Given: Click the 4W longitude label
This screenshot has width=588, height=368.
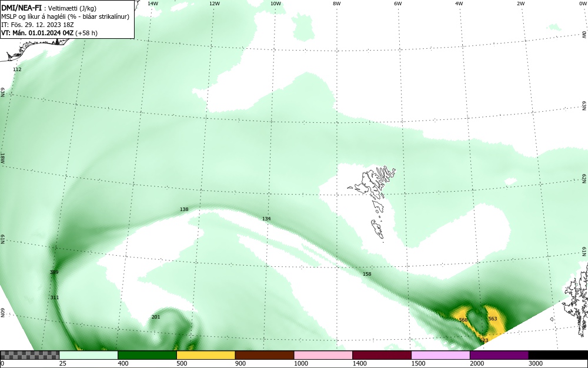Looking at the screenshot, I should (x=459, y=4).
